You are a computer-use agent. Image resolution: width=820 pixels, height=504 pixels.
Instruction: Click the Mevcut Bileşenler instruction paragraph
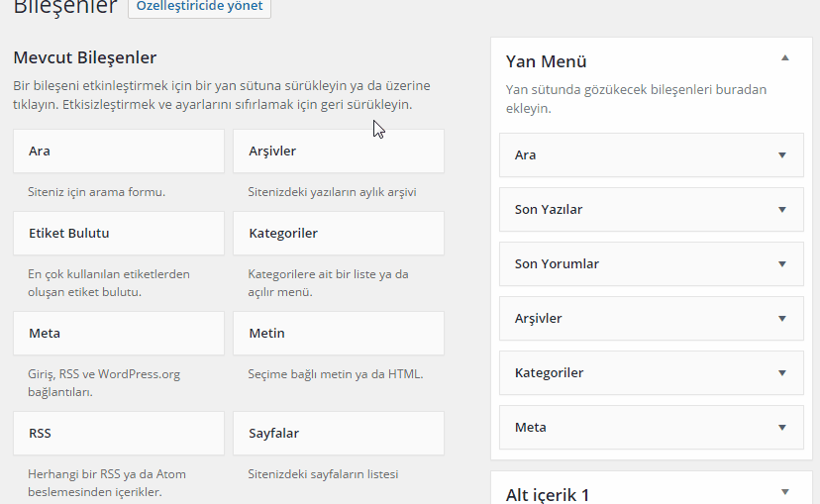[x=222, y=95]
